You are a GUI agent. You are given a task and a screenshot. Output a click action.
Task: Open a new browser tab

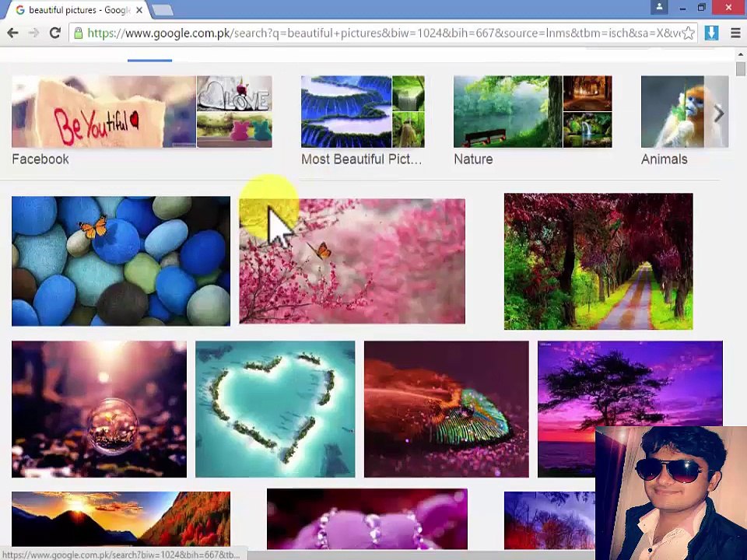(x=163, y=9)
